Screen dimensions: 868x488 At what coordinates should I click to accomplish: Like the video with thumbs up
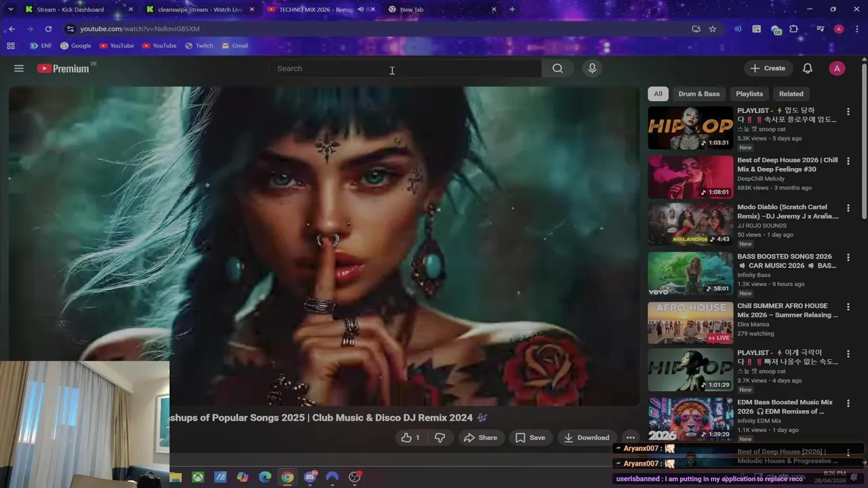[410, 438]
